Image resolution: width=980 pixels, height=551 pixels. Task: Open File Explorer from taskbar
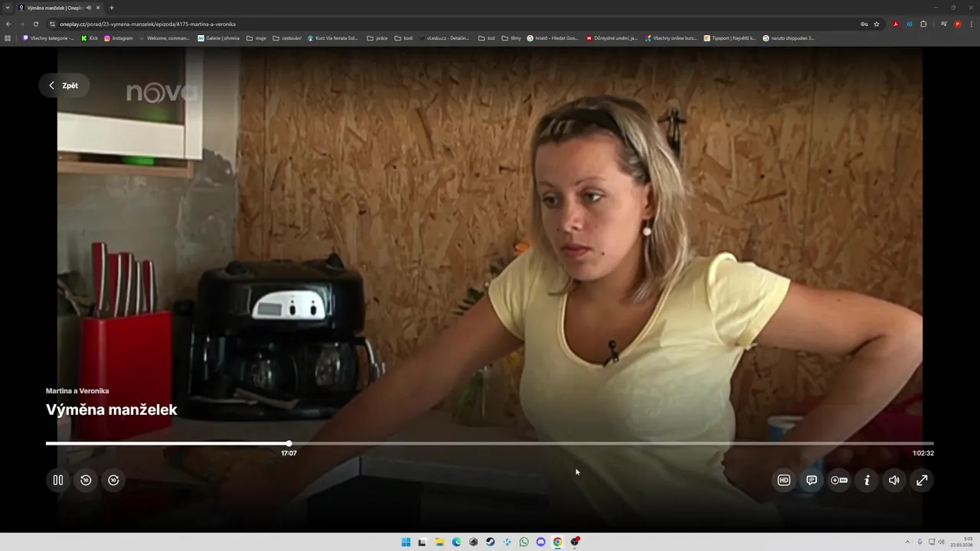click(x=439, y=542)
